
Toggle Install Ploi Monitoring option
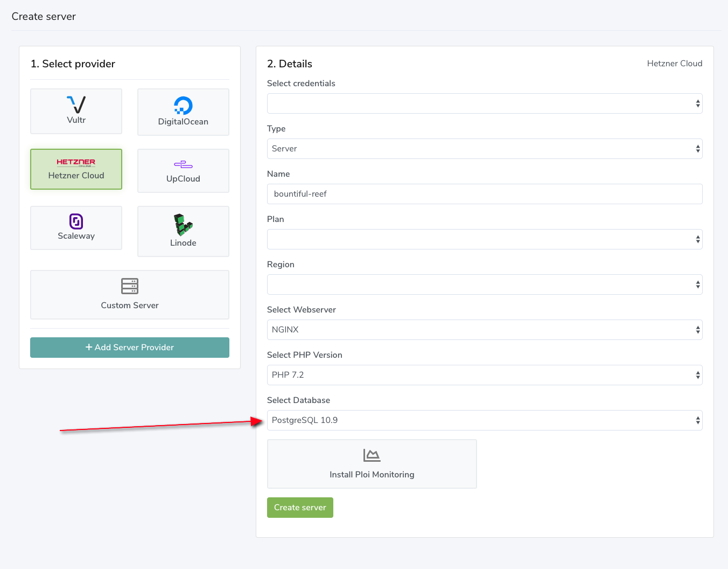372,464
